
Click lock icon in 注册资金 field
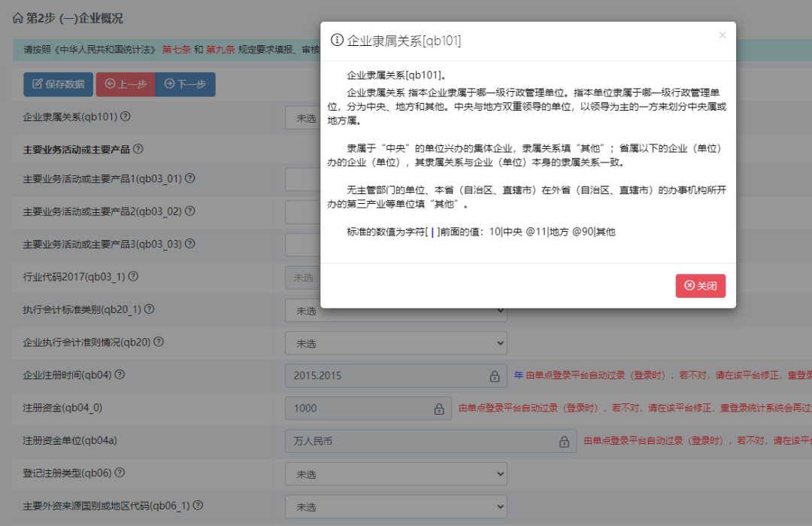pos(439,409)
